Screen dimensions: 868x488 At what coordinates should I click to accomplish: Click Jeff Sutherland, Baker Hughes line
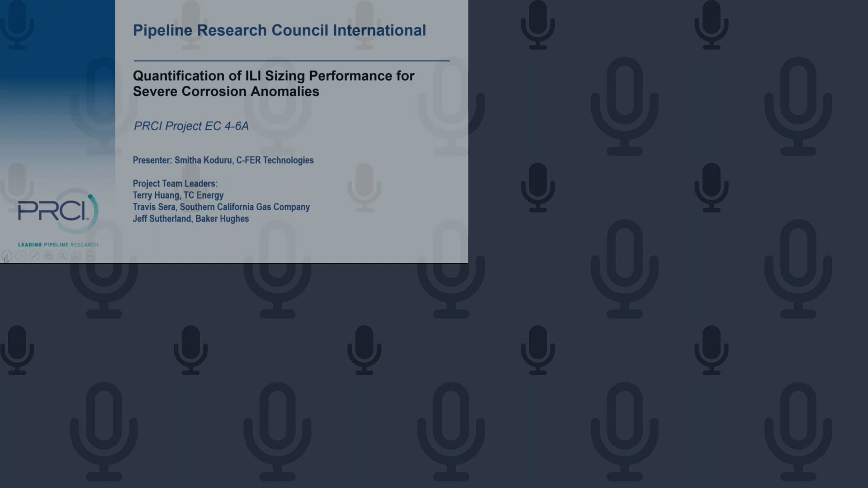191,219
